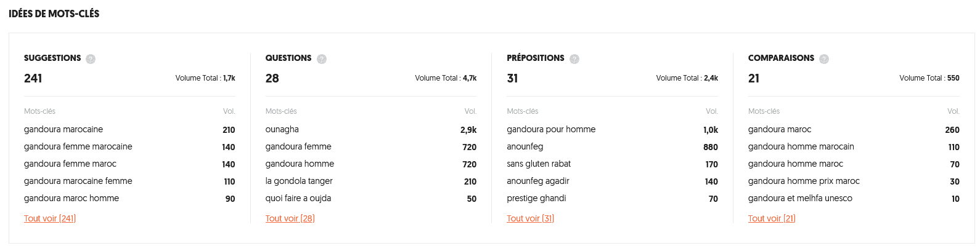Click the help icon next to Suggestions
Viewport: 980px width, 251px height.
click(91, 59)
